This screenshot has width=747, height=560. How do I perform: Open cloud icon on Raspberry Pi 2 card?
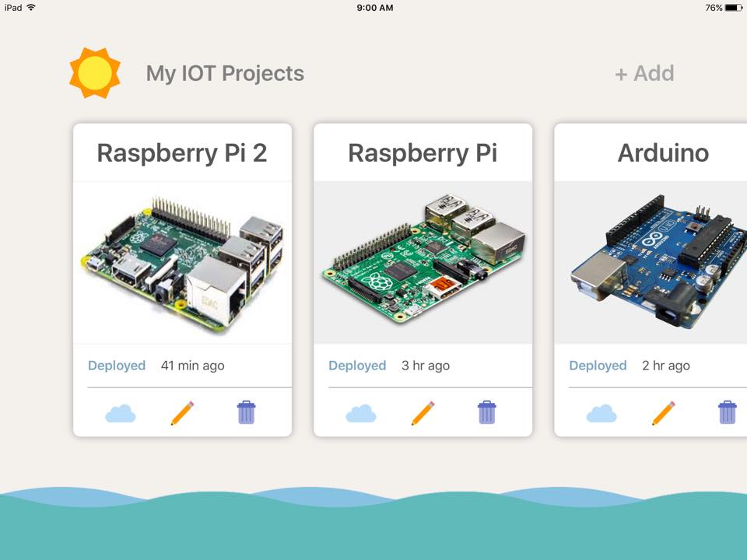(121, 413)
